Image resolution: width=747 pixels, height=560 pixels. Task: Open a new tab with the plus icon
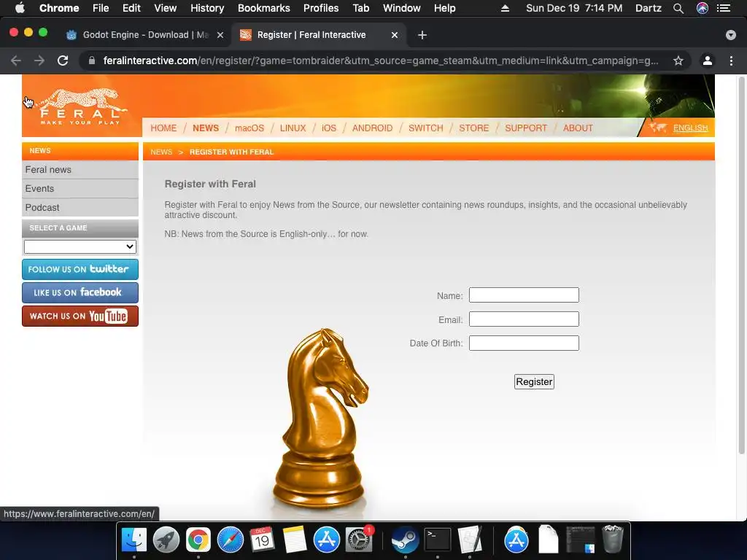pyautogui.click(x=422, y=35)
